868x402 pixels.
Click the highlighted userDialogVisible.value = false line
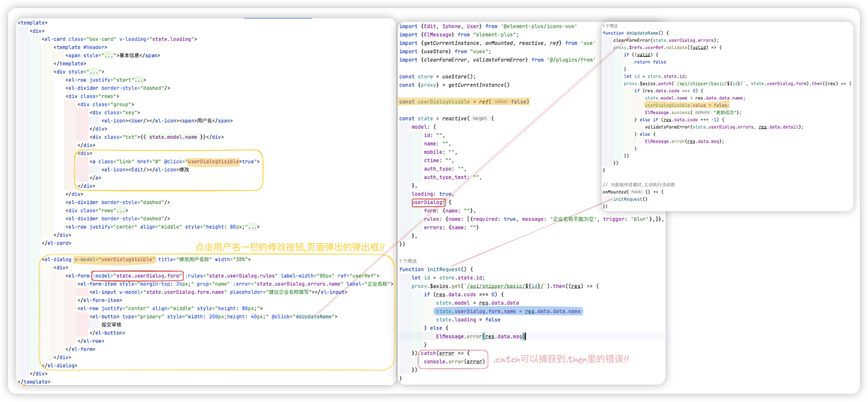tap(686, 105)
